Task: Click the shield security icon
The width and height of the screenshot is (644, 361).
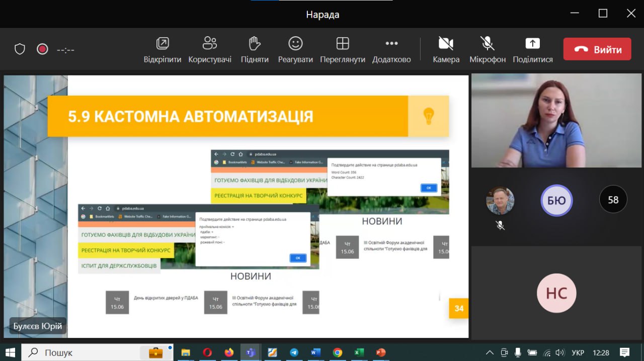Action: point(20,49)
